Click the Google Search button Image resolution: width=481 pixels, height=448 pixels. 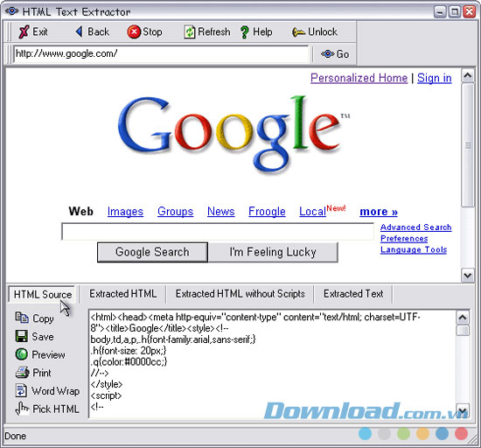(152, 252)
